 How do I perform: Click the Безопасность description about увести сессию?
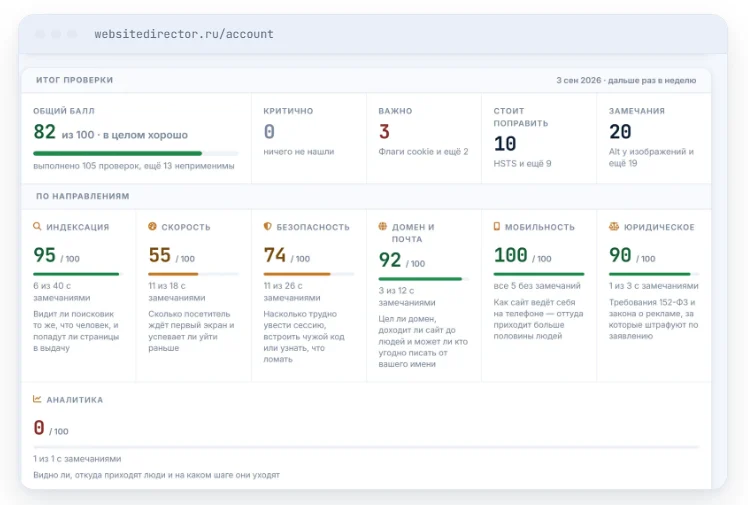304,337
